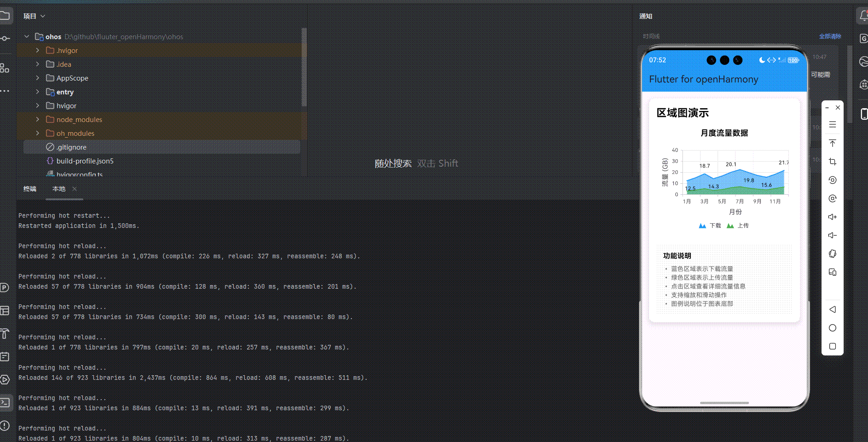The width and height of the screenshot is (868, 442).
Task: Click emulator pin-to-top arrow icon
Action: click(x=833, y=143)
